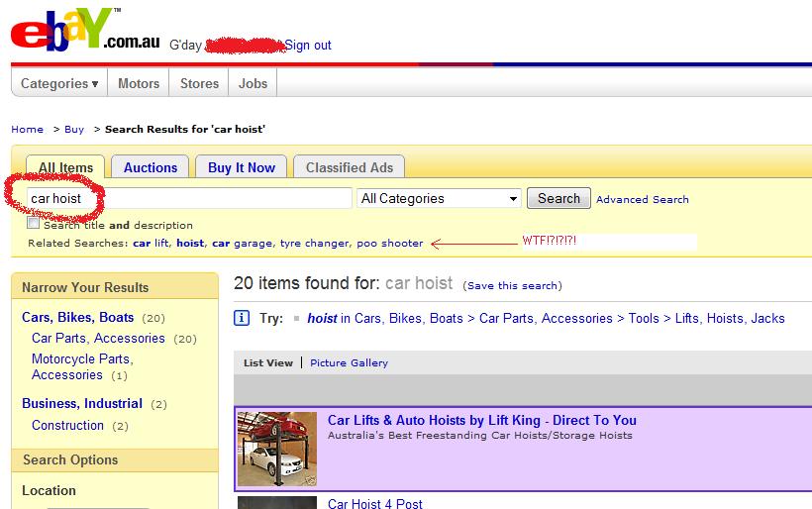Open Car Hoist 4 Post listing
812x509 pixels.
[375, 503]
